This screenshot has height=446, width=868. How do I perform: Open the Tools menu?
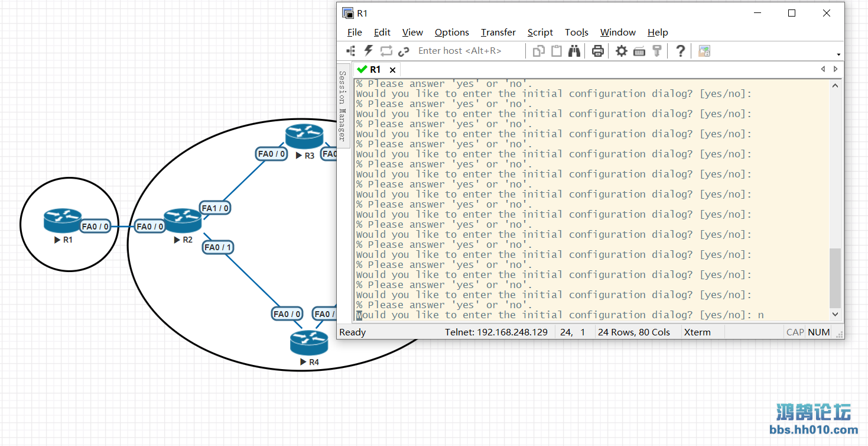tap(577, 33)
